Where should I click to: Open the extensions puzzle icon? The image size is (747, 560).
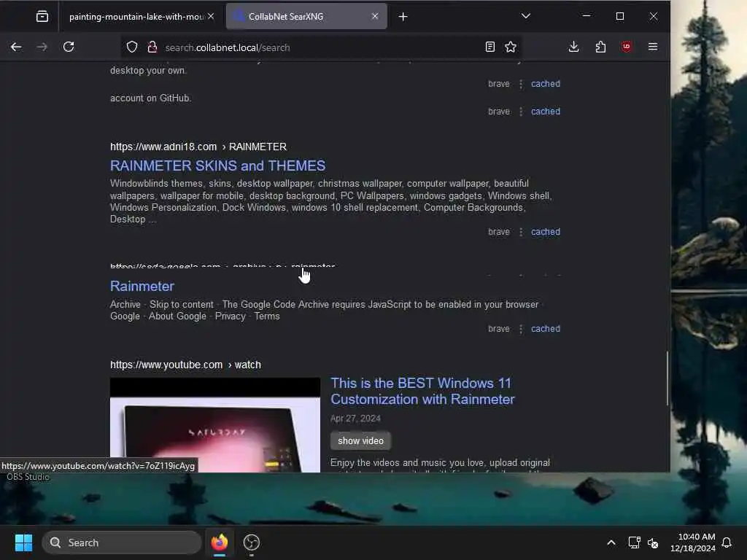point(600,47)
